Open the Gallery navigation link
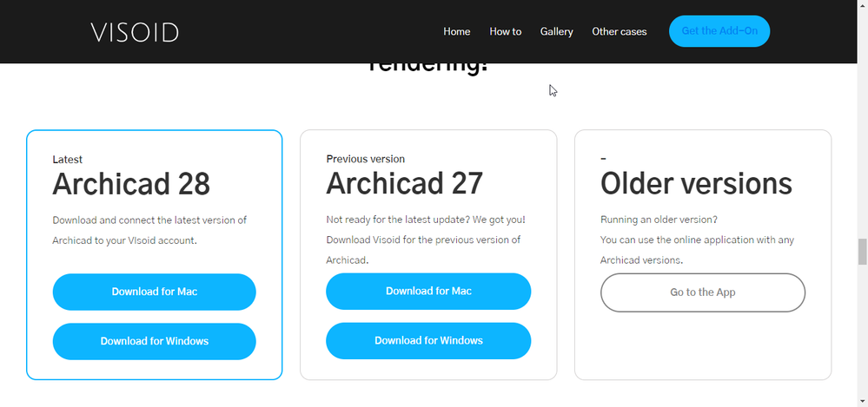 pos(556,32)
